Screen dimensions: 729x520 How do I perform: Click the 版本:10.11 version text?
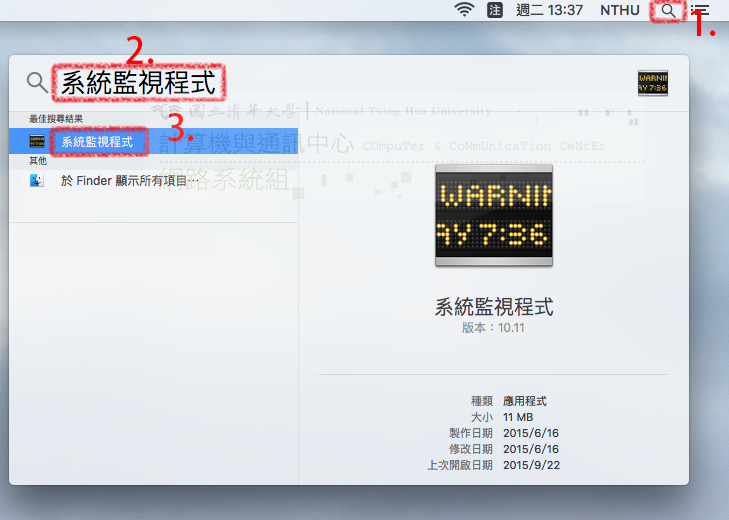[494, 328]
